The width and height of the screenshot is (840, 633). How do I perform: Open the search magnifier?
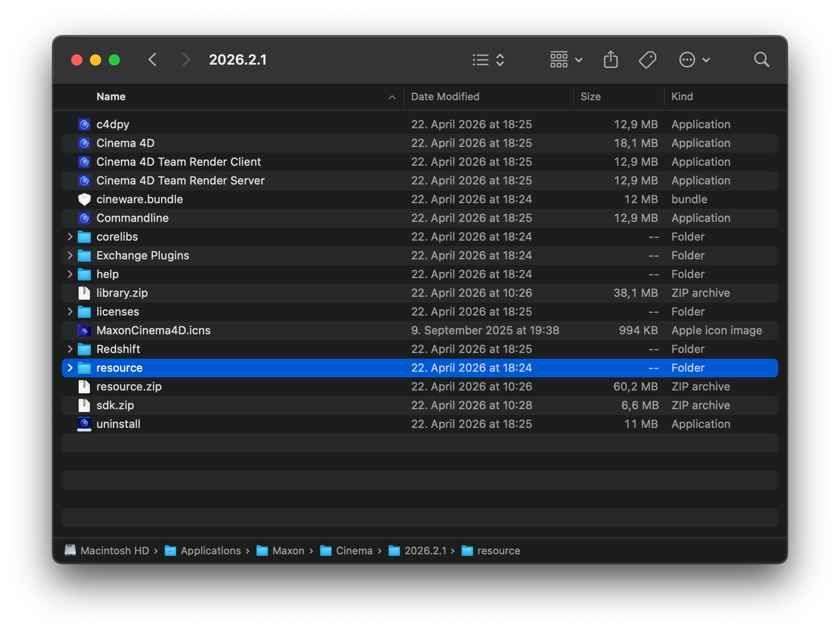point(762,59)
